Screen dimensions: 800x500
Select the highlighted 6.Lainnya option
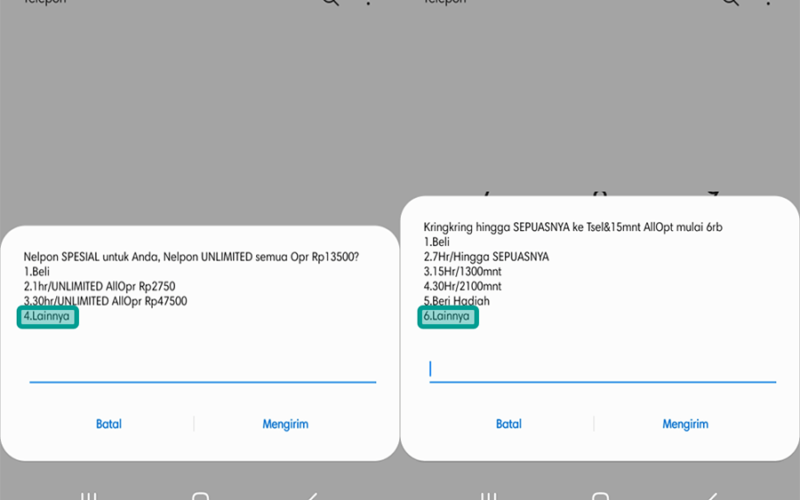coord(448,317)
